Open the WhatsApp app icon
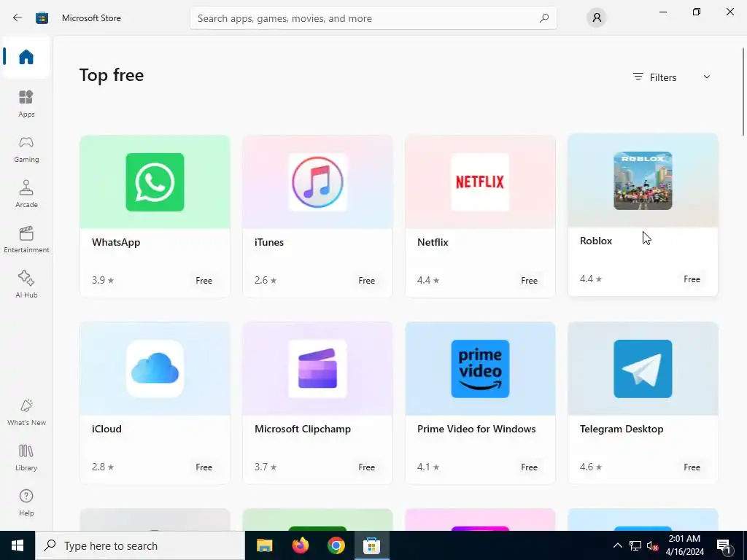The width and height of the screenshot is (747, 560). [x=155, y=182]
